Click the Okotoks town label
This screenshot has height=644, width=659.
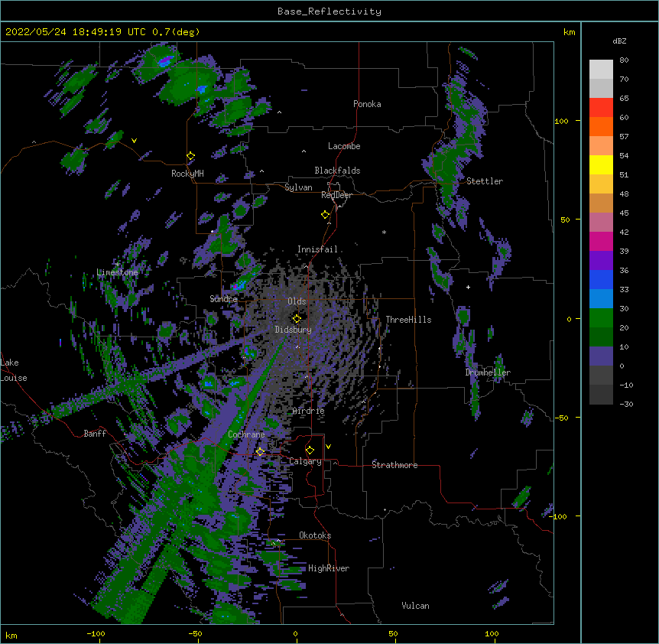(x=315, y=535)
